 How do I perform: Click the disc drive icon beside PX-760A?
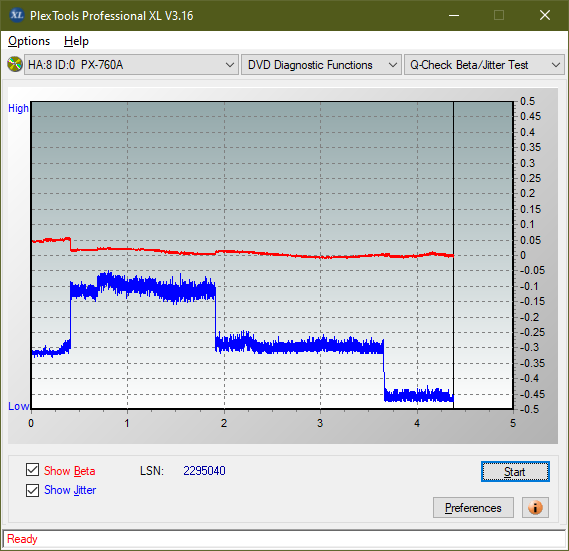[x=15, y=65]
